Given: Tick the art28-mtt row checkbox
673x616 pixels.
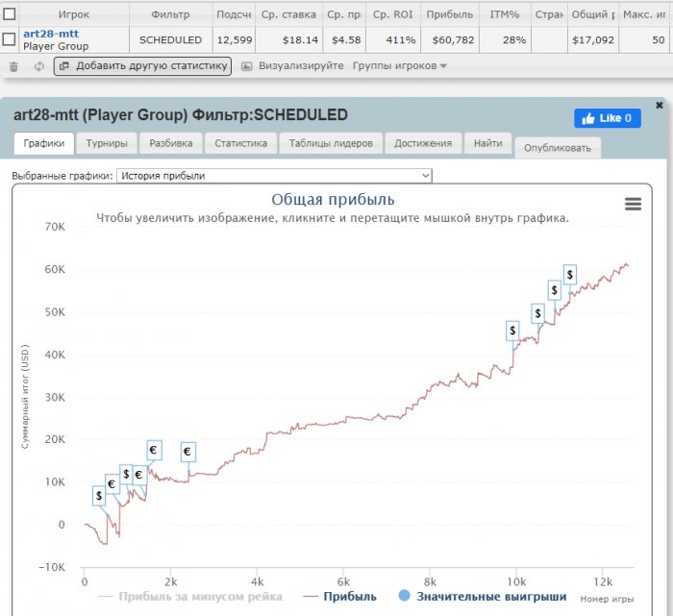Looking at the screenshot, I should tap(9, 39).
